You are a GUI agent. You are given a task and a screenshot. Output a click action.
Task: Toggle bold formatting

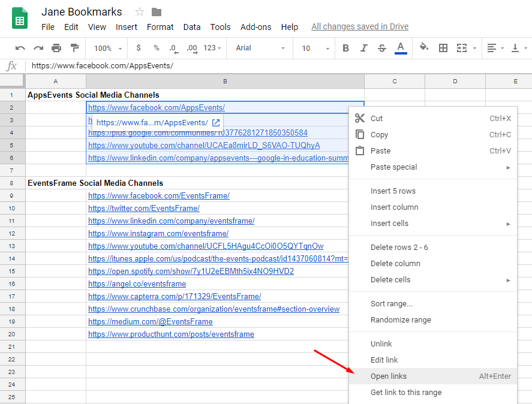345,48
